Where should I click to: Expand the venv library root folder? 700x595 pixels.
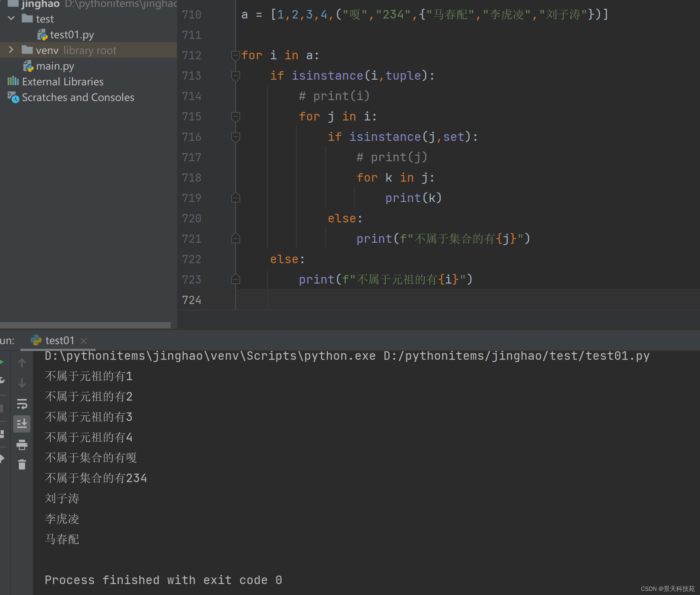11,50
